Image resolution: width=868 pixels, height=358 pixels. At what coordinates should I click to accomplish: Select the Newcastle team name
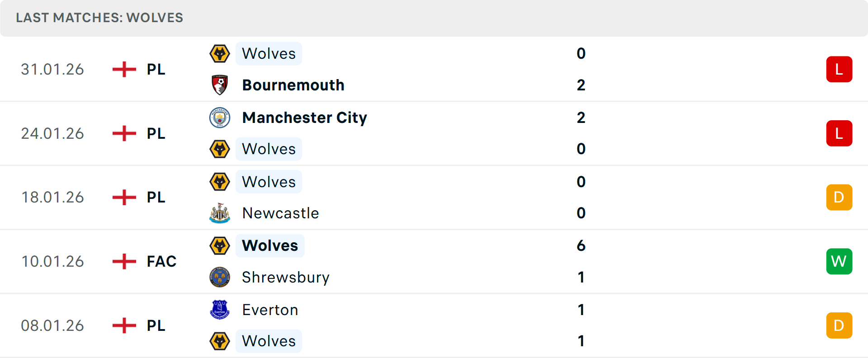click(x=280, y=213)
